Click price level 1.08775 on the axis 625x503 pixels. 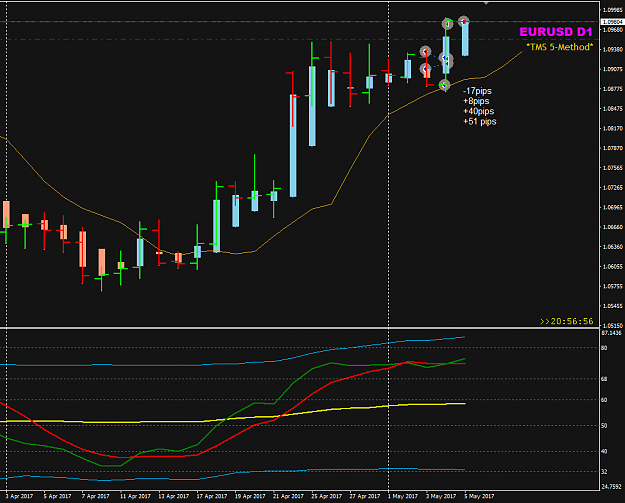tap(613, 89)
